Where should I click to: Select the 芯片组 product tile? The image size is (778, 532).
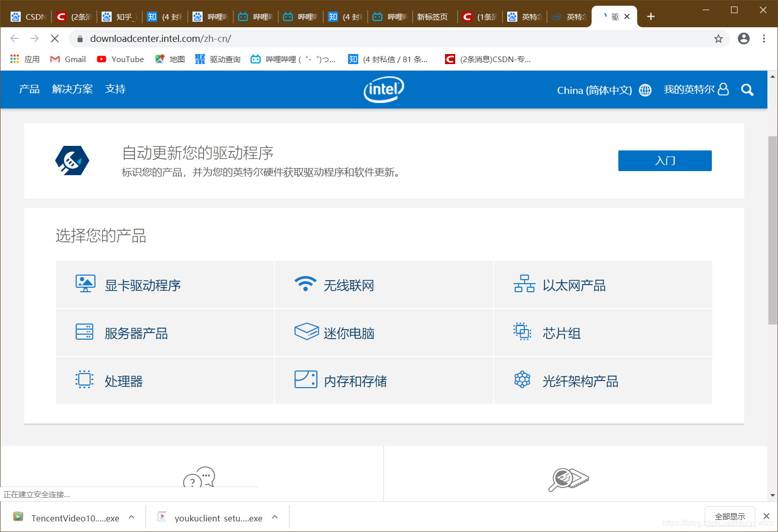click(x=603, y=333)
